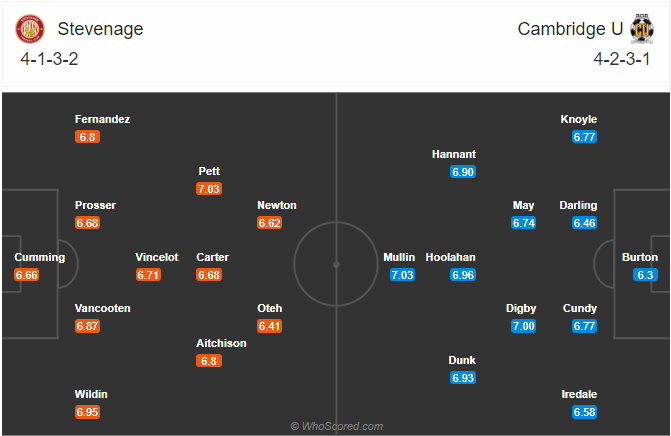Screen dimensions: 671x436
Task: Open the WhoScored.com watermark link
Action: (x=337, y=426)
